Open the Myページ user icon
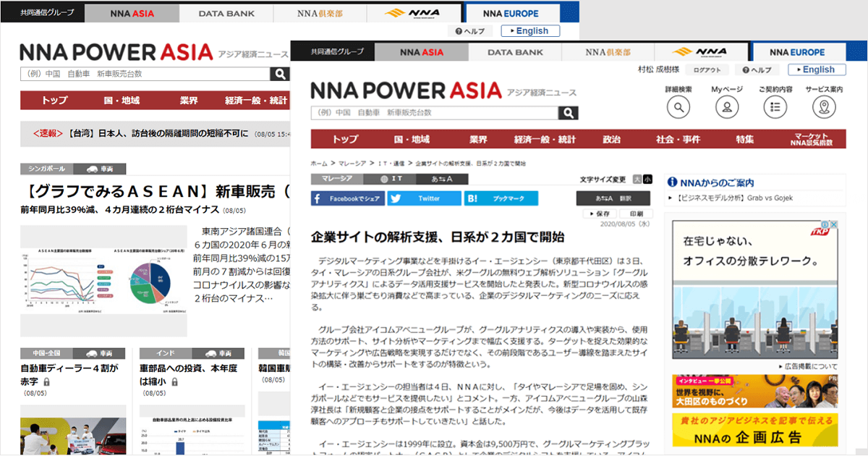868x456 pixels. tap(727, 108)
